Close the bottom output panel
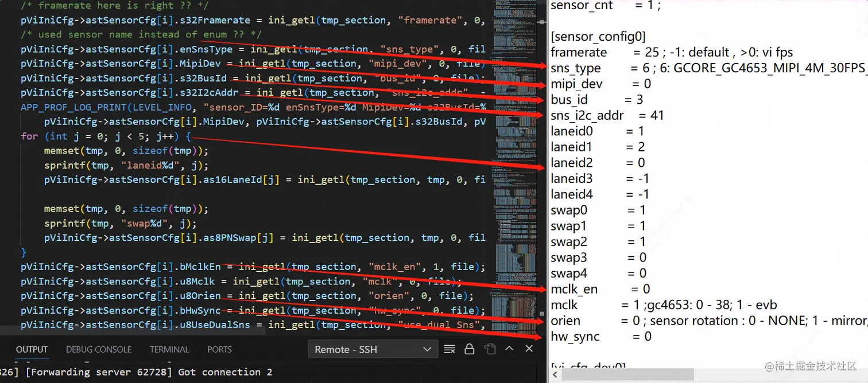The image size is (868, 383). (x=529, y=349)
